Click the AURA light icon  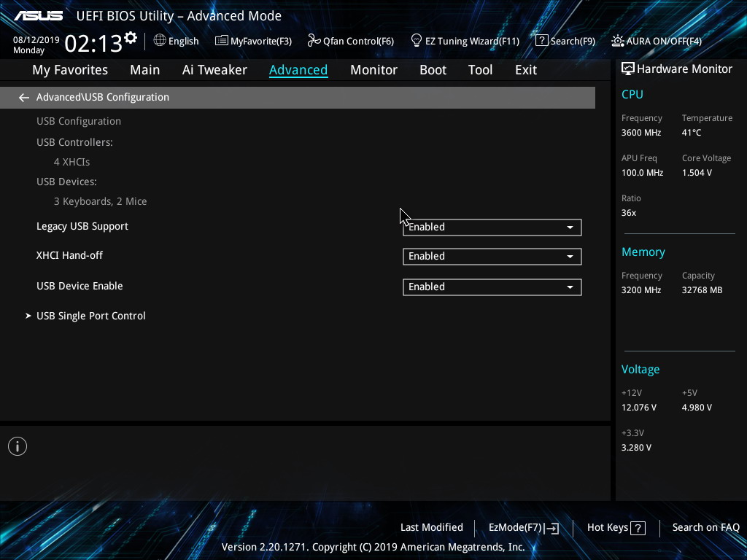pyautogui.click(x=617, y=41)
